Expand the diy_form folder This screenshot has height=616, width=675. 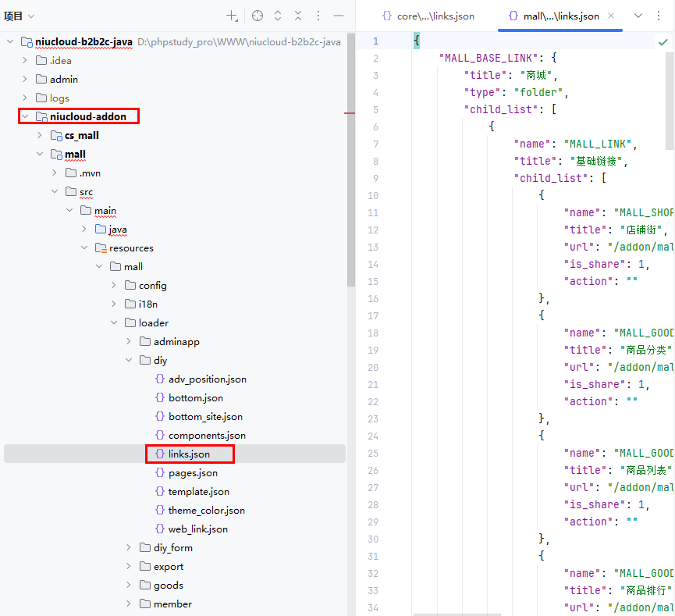point(129,547)
